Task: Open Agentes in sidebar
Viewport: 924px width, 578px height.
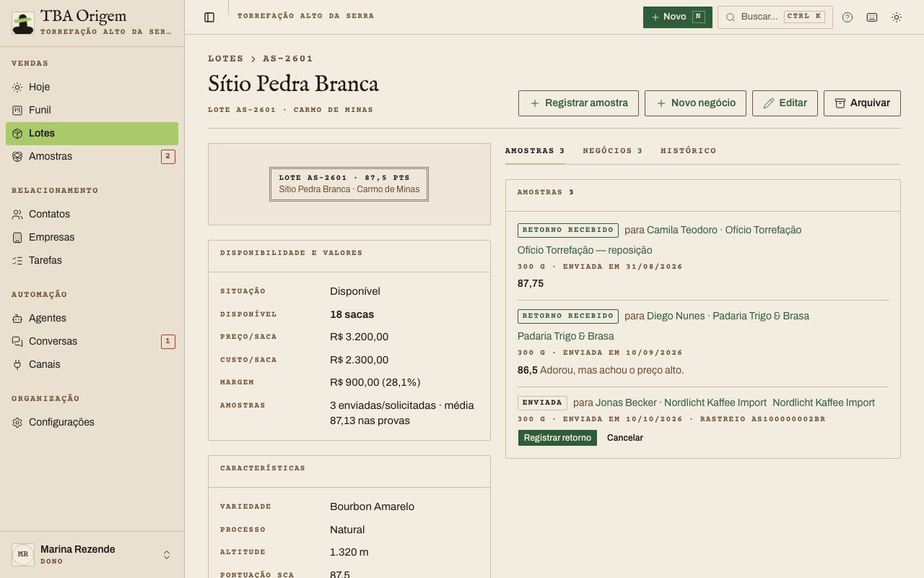Action: (92, 318)
